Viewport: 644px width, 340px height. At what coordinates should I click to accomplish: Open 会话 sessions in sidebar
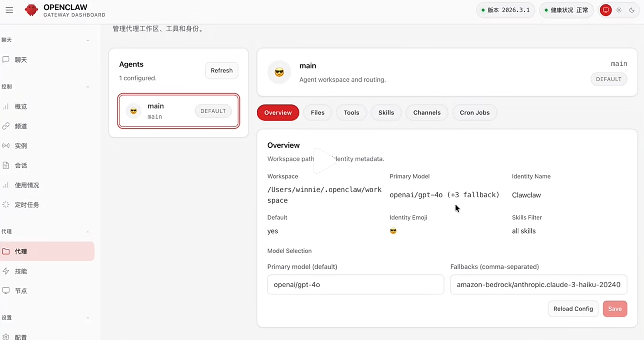47,165
